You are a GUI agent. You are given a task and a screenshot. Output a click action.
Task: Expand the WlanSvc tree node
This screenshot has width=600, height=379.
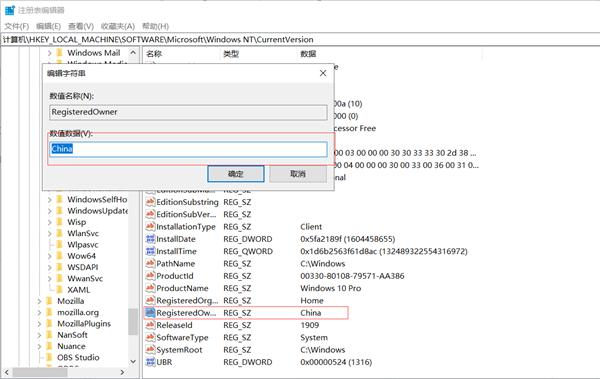coord(50,234)
